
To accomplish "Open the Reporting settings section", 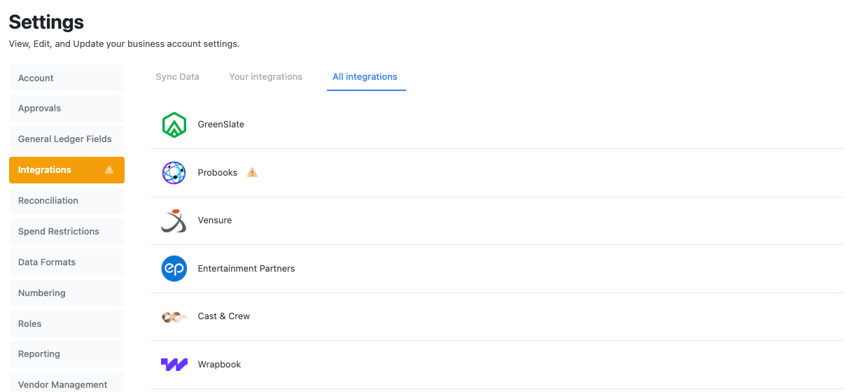I will [66, 354].
